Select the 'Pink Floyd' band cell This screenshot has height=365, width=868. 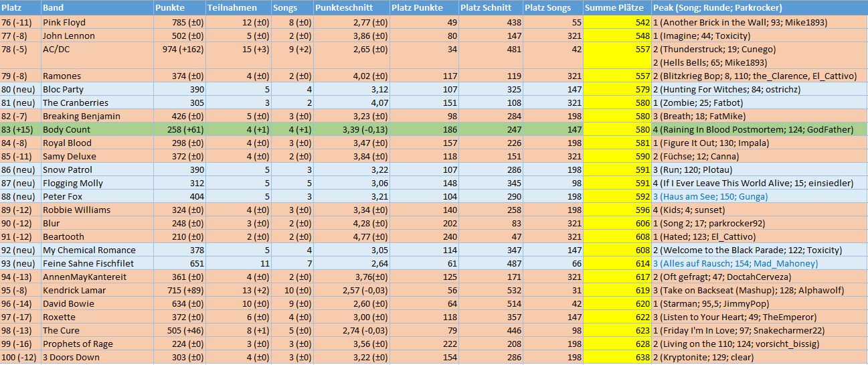(96, 22)
